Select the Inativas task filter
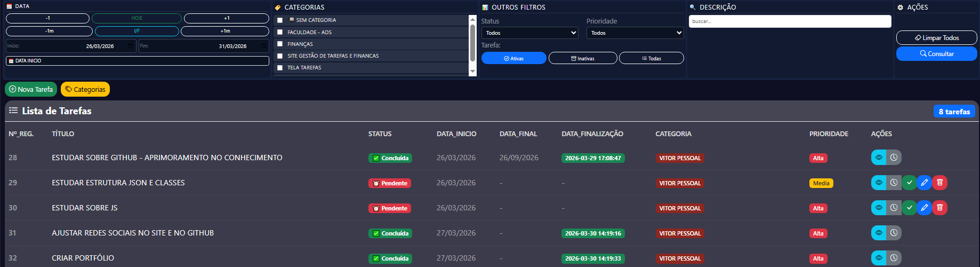The image size is (980, 267). coord(582,58)
